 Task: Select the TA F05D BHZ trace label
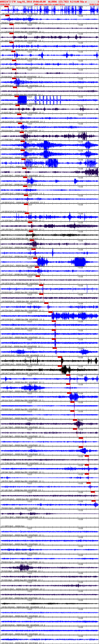click(x=23, y=248)
